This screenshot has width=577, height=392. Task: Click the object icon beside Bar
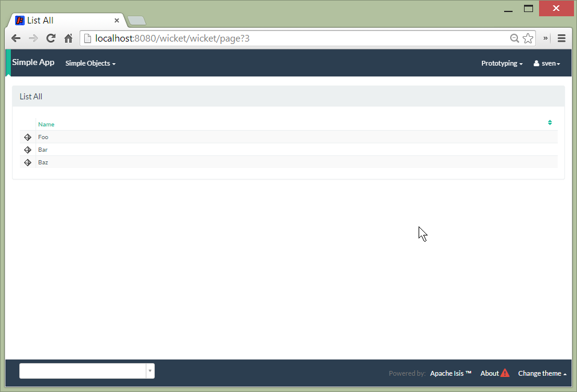coord(28,150)
